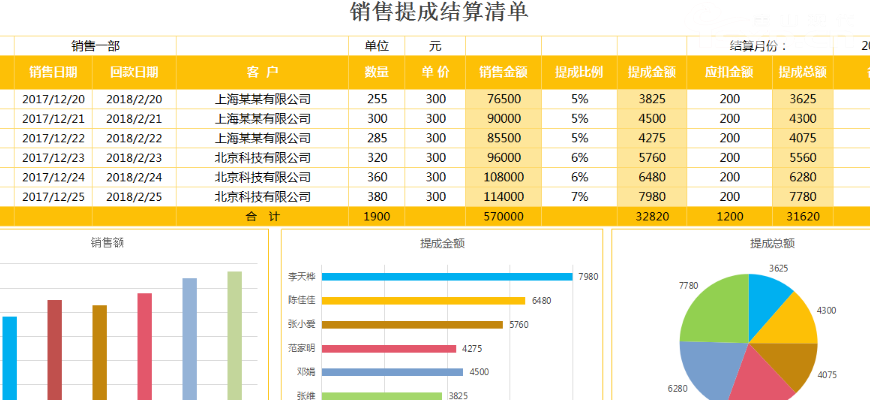Select the 7% commission rate cell
This screenshot has height=400, width=870.
pyautogui.click(x=579, y=196)
